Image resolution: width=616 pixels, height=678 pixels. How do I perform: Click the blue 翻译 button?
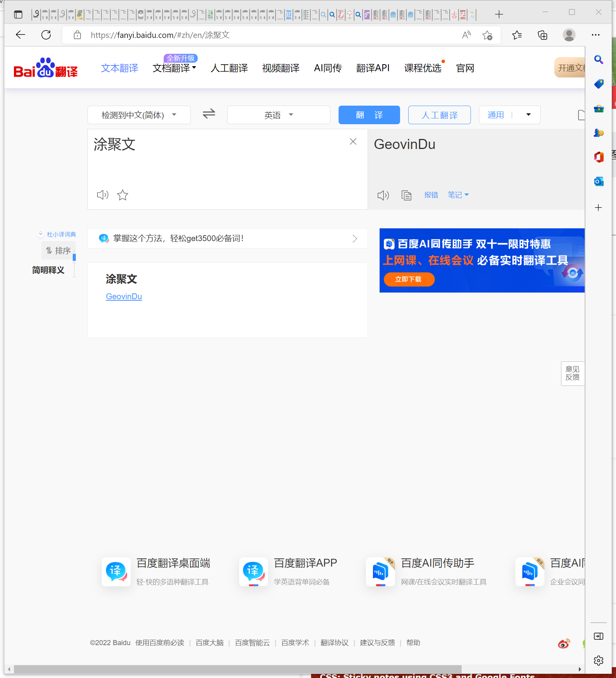369,115
